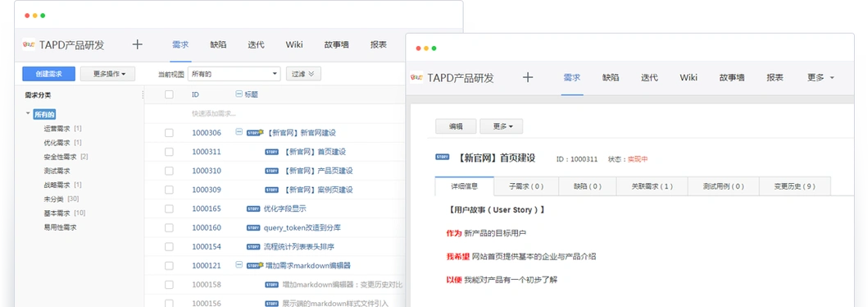Select 易用性需求 category in sidebar

60,227
